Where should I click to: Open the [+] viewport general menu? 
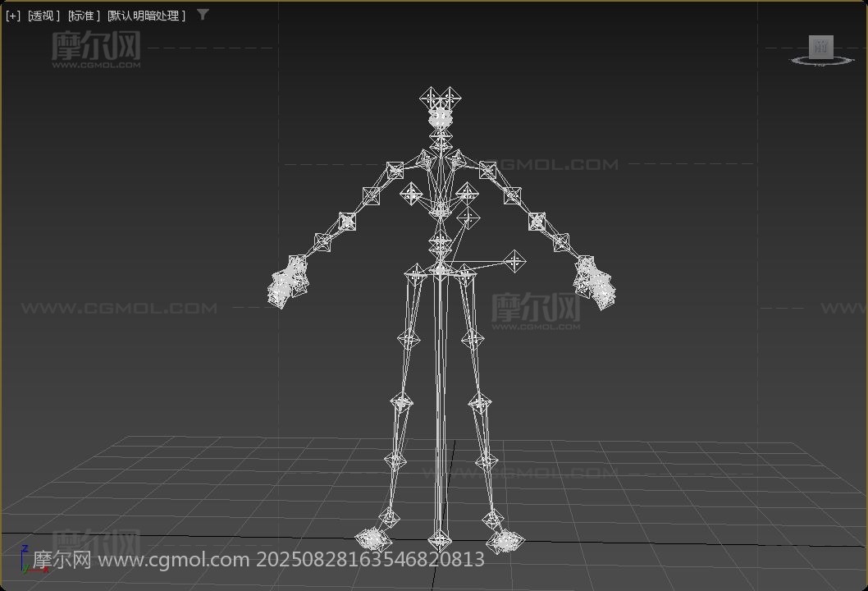tap(13, 16)
